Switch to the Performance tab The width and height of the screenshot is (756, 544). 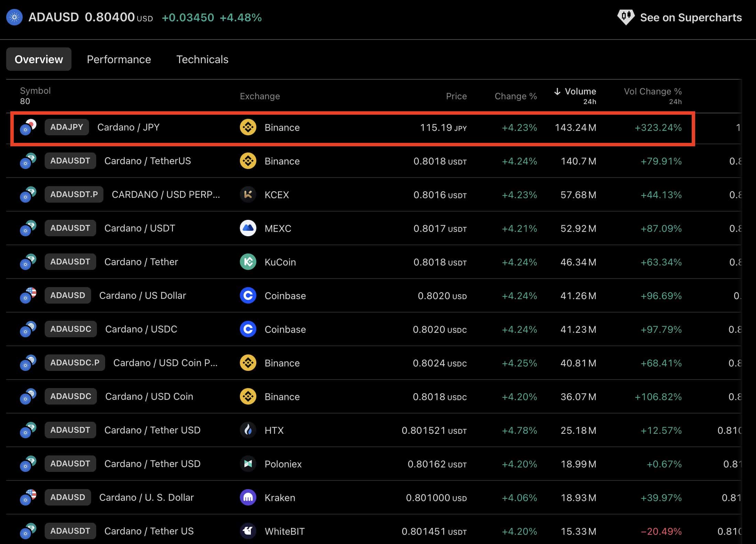(119, 59)
